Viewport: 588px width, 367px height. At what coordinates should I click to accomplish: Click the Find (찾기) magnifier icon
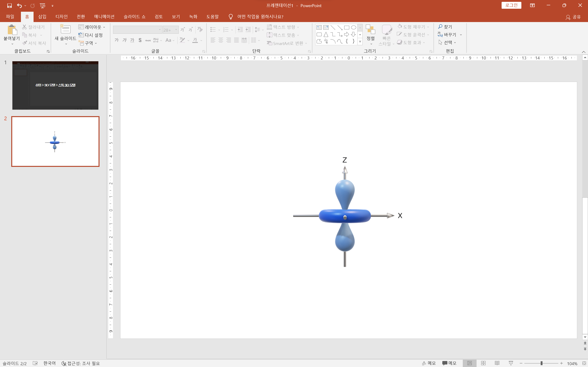point(440,26)
